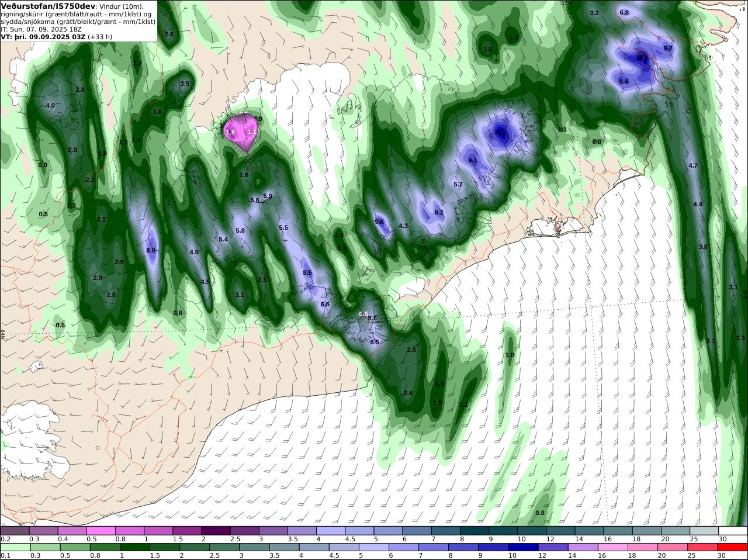Click the 3.8 precipitation value on the map
This screenshot has height=560, width=748.
click(703, 247)
